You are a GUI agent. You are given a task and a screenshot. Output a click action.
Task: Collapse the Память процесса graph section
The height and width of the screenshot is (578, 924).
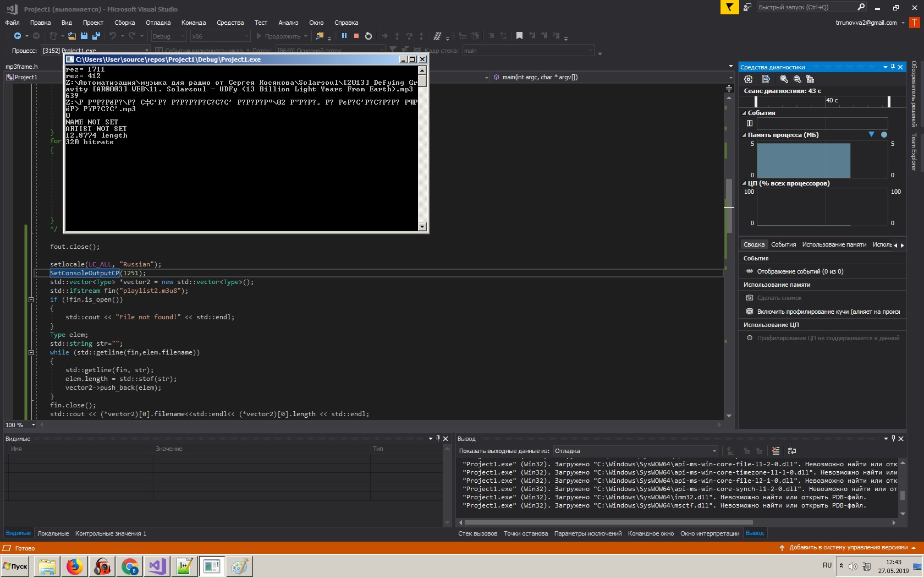(x=744, y=135)
